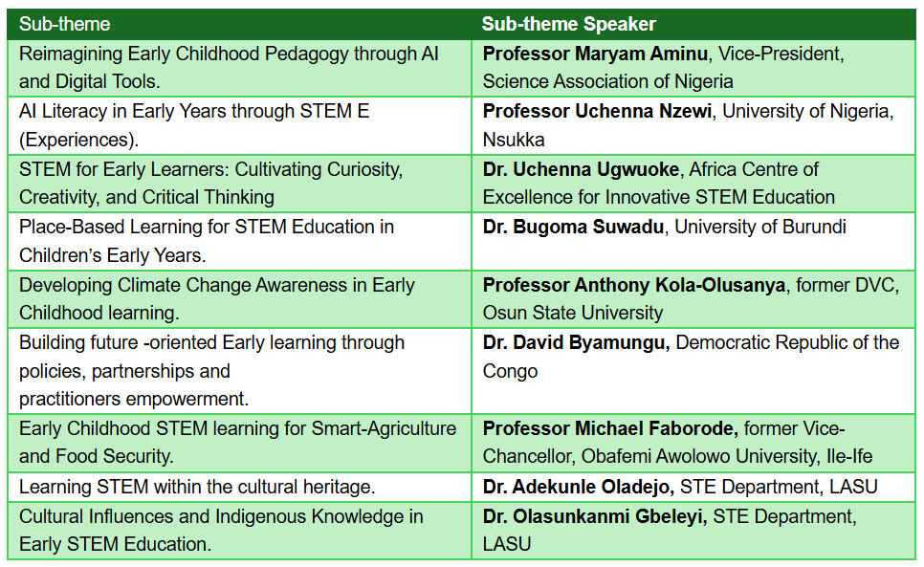Click on Professor Michael Faborode's name

(608, 429)
